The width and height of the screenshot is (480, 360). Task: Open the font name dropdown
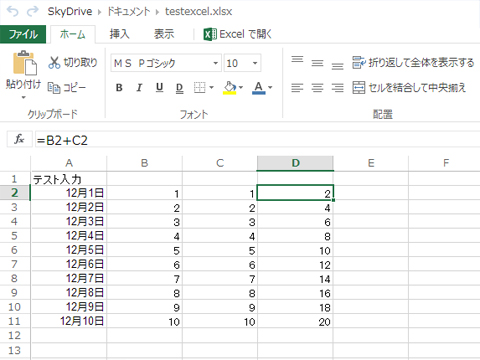[215, 63]
